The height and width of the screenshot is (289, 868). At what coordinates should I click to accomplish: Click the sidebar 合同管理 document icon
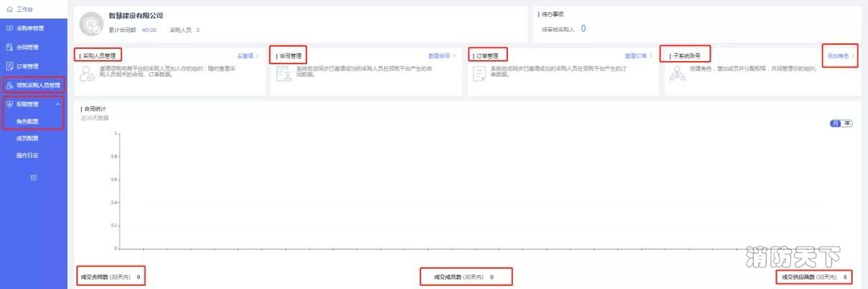pos(10,47)
